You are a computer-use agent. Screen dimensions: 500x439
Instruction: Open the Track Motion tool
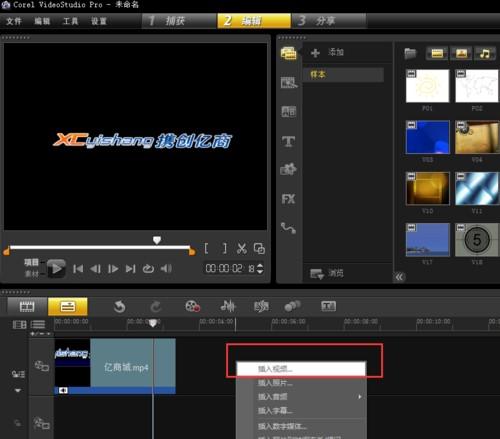[292, 306]
